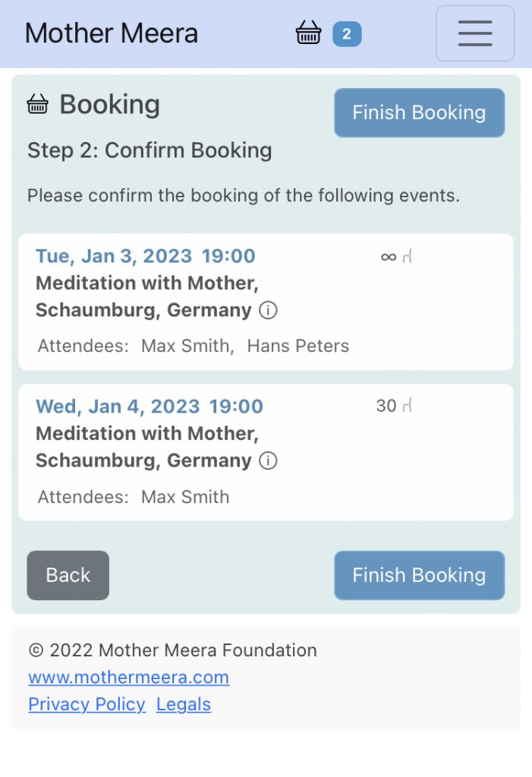
Task: Click the basket icon in the header
Action: coord(308,33)
